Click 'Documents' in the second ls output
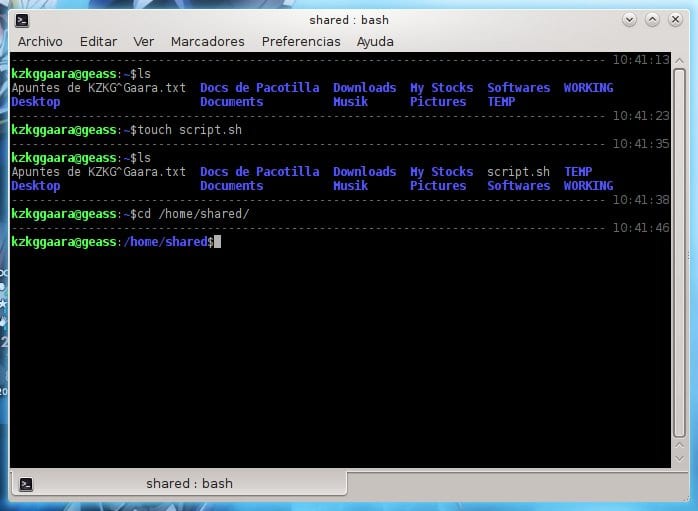 pyautogui.click(x=231, y=186)
